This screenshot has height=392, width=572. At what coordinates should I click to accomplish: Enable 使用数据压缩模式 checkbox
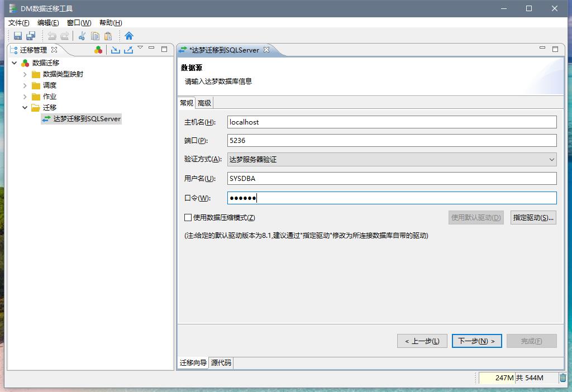coord(188,217)
